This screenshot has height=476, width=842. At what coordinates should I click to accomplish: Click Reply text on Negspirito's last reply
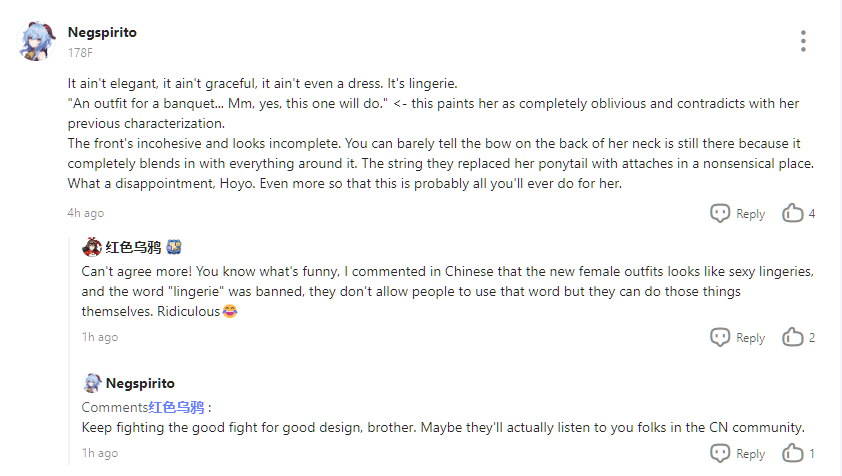coord(750,454)
